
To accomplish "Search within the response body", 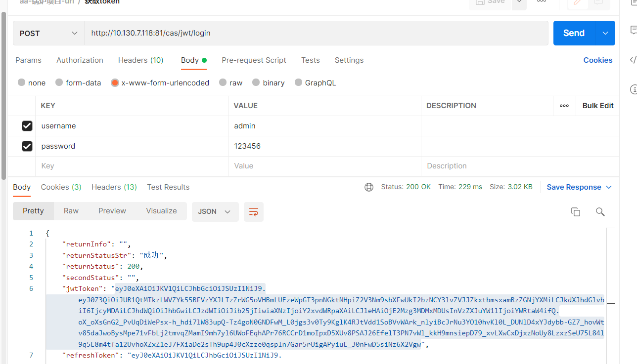I will click(x=600, y=211).
